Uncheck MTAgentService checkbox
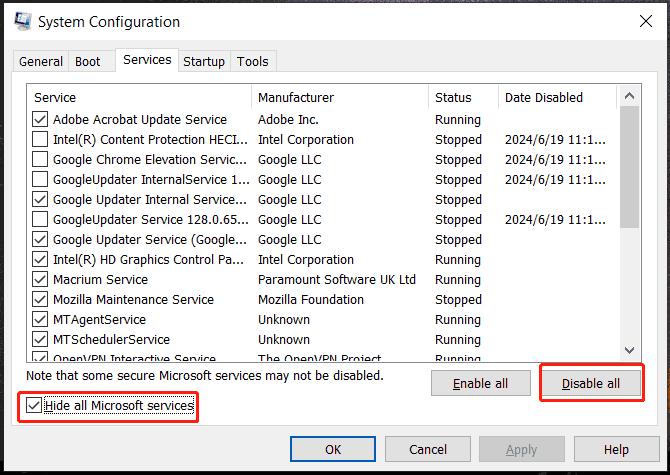670x475 pixels. point(40,320)
